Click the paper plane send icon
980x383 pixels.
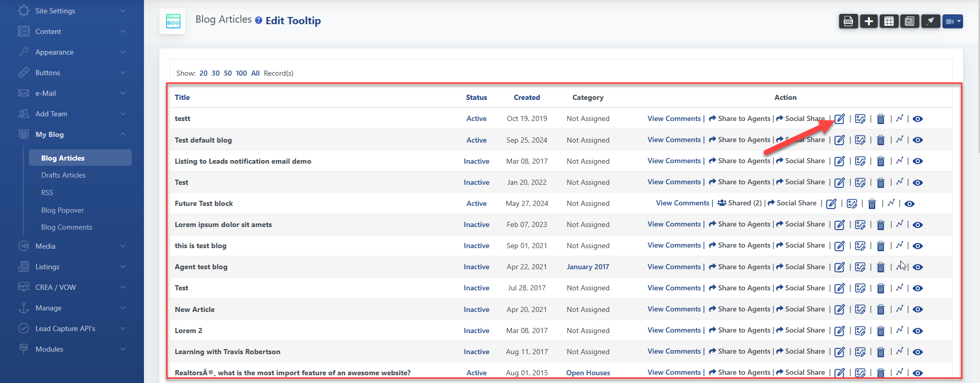coord(930,21)
